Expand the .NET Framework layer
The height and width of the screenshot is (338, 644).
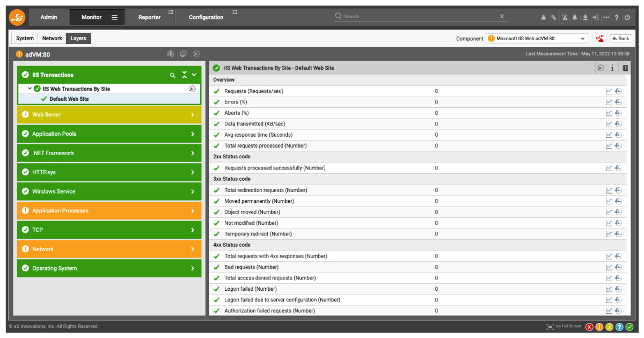point(109,153)
